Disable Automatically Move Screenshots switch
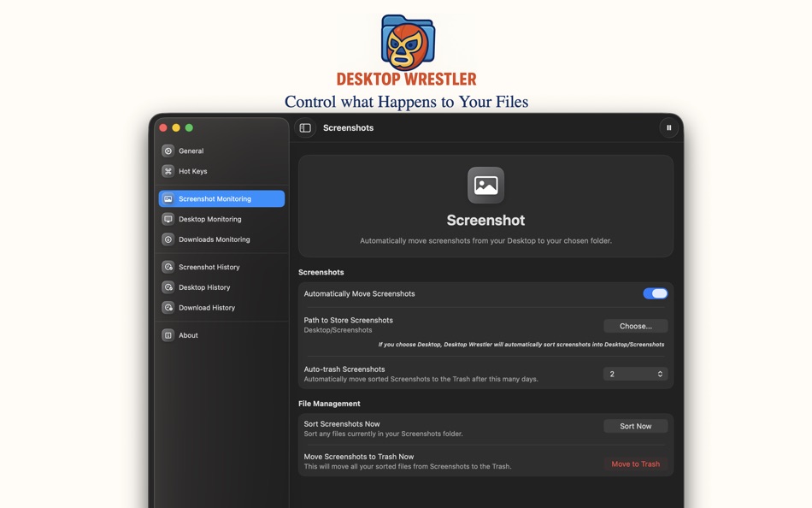This screenshot has width=812, height=508. (x=655, y=293)
